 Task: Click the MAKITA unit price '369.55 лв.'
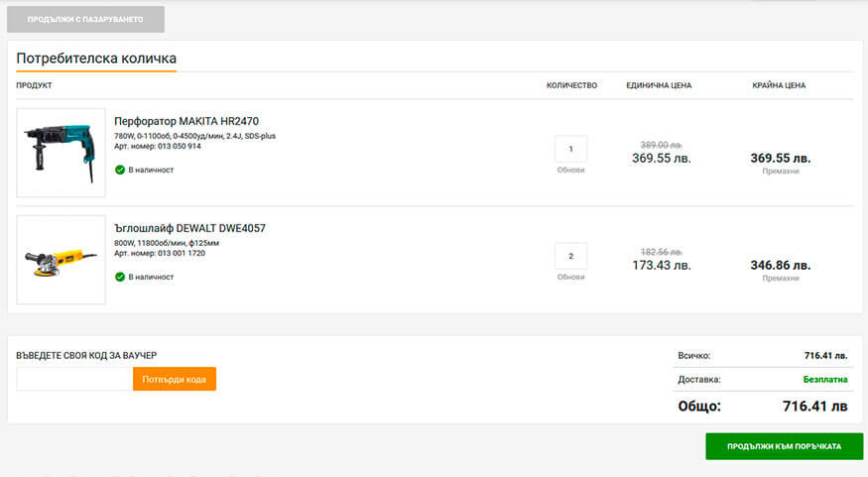[662, 159]
